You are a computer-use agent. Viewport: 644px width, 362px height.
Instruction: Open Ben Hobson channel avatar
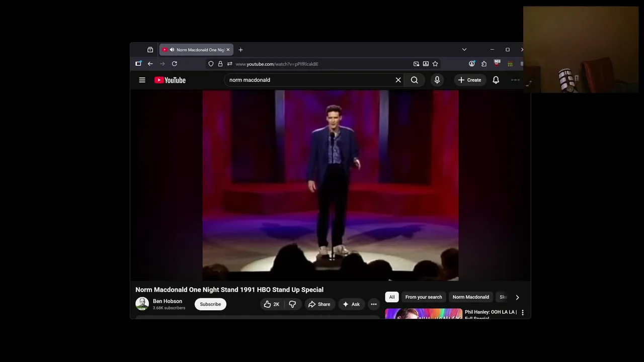(142, 304)
